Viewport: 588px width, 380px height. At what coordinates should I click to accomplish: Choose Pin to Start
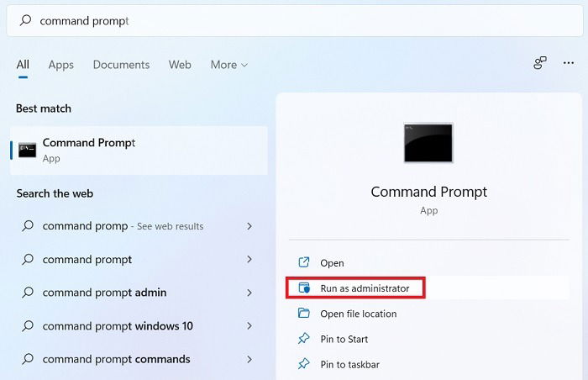(x=429, y=339)
